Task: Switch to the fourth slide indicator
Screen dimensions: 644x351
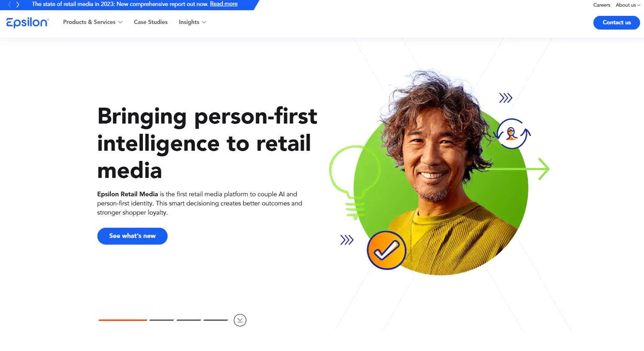Action: [216, 320]
